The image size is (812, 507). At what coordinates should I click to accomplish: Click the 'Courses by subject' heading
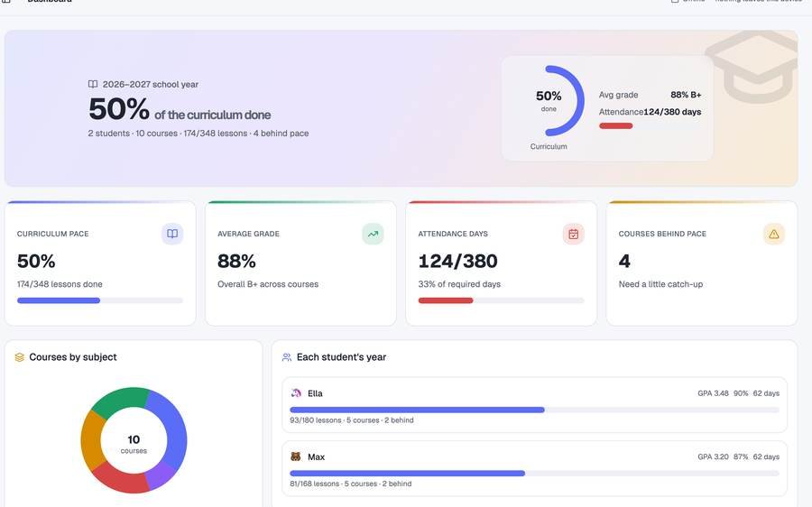(73, 357)
